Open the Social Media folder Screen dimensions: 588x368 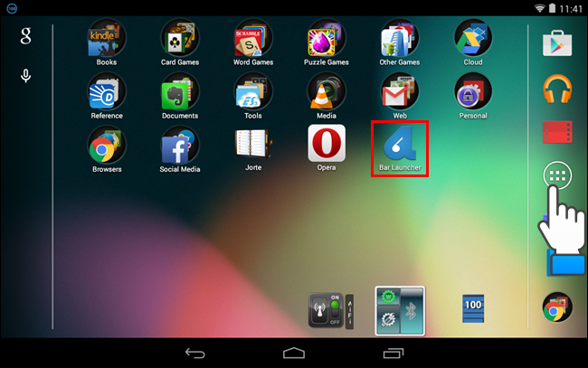[x=180, y=146]
